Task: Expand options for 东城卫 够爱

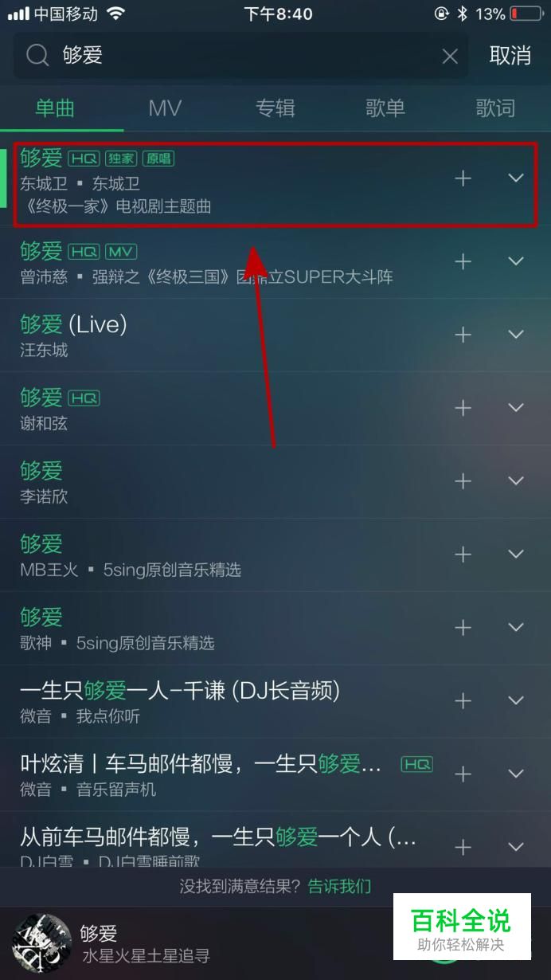Action: pyautogui.click(x=516, y=178)
